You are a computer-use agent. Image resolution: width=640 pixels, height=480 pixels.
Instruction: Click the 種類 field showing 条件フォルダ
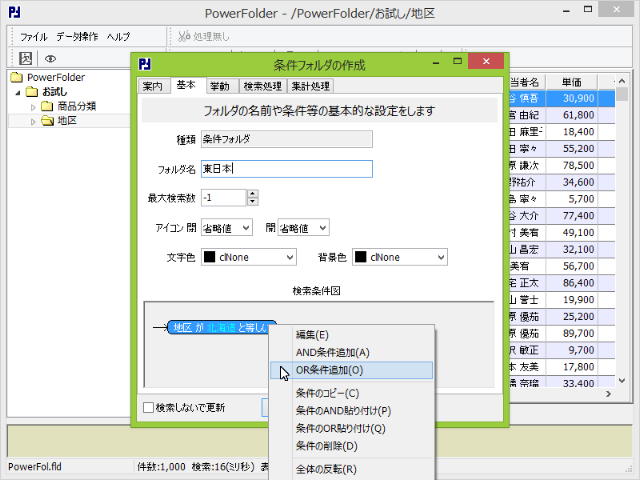pos(287,139)
